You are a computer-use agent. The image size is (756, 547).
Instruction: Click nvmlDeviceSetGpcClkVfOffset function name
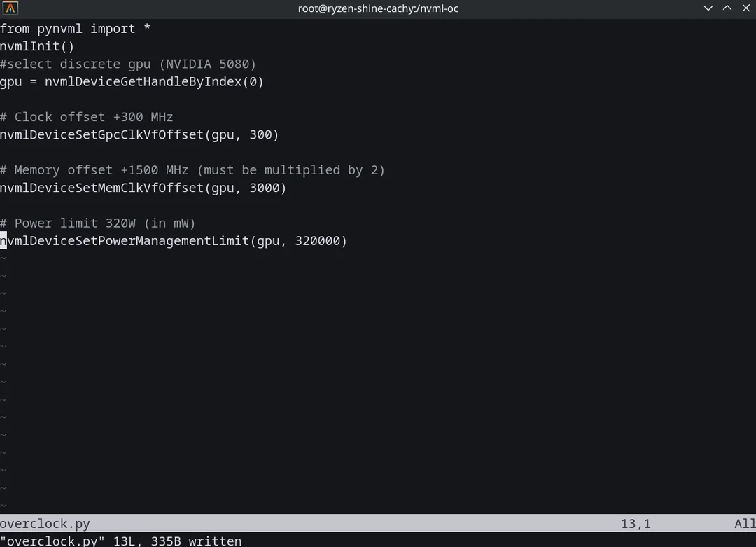(101, 134)
